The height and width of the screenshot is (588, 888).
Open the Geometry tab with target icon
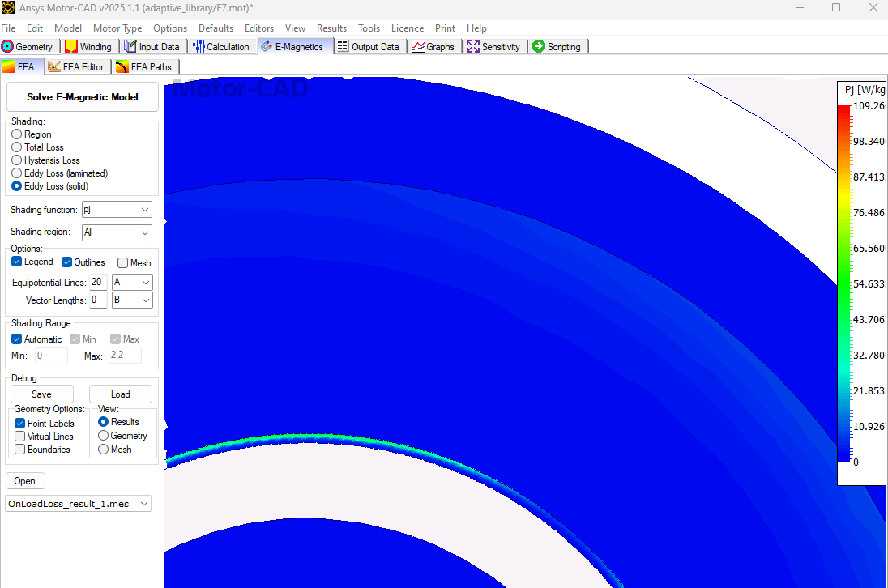(x=28, y=46)
